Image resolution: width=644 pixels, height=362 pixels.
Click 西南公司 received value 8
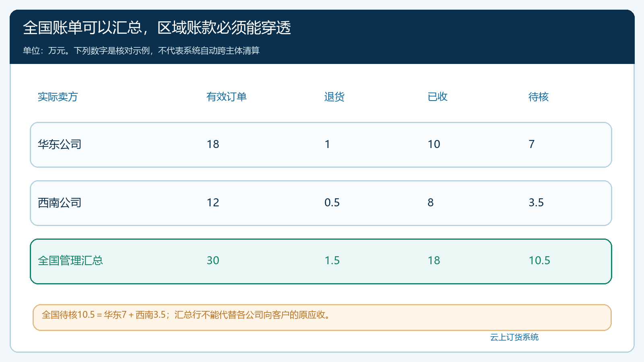tap(431, 203)
